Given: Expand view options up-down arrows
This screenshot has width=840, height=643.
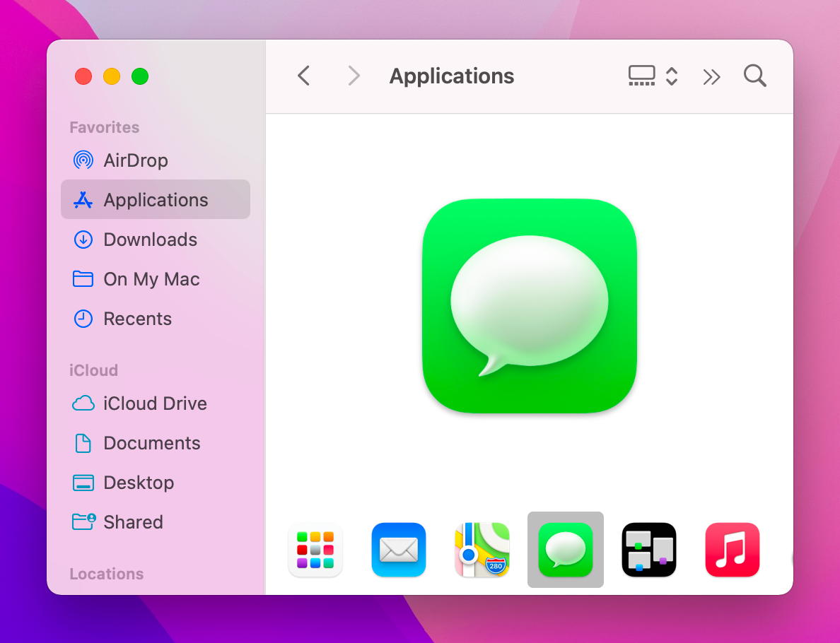Looking at the screenshot, I should 672,76.
